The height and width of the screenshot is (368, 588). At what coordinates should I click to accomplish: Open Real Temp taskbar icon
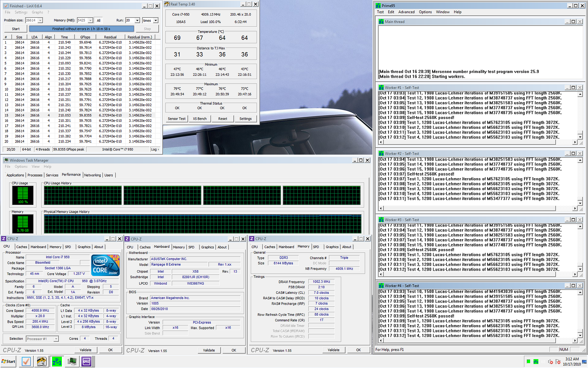tap(42, 362)
